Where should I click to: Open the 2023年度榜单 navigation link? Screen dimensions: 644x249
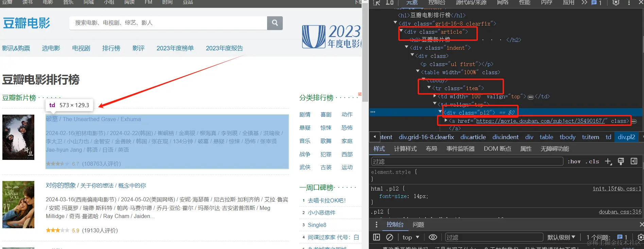[175, 48]
